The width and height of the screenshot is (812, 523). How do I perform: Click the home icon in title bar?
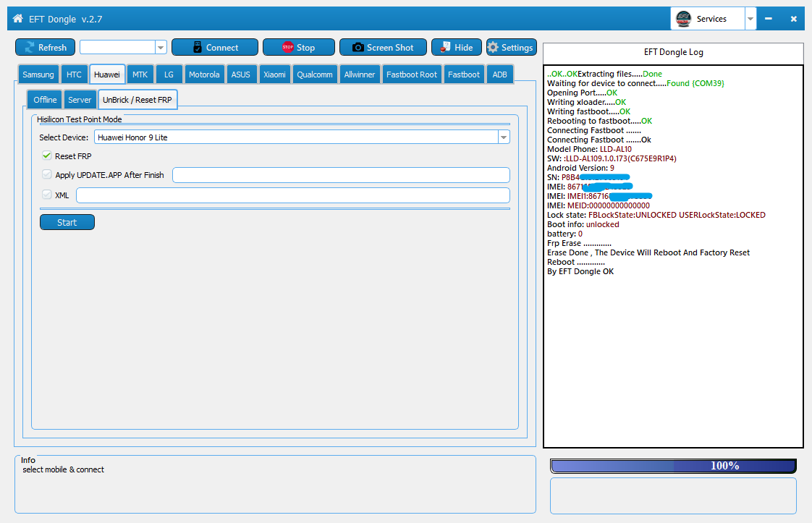pos(17,19)
